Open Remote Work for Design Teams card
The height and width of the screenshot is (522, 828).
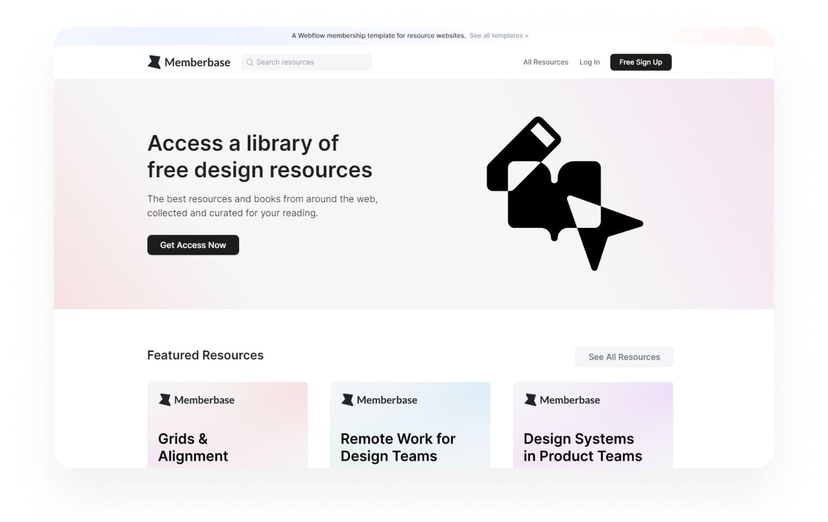(x=410, y=430)
